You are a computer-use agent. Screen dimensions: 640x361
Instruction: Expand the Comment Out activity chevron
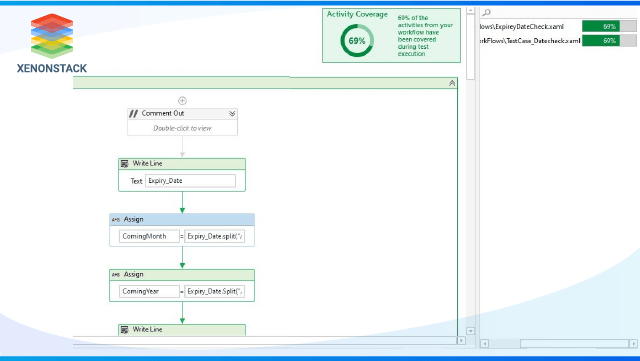tap(232, 114)
